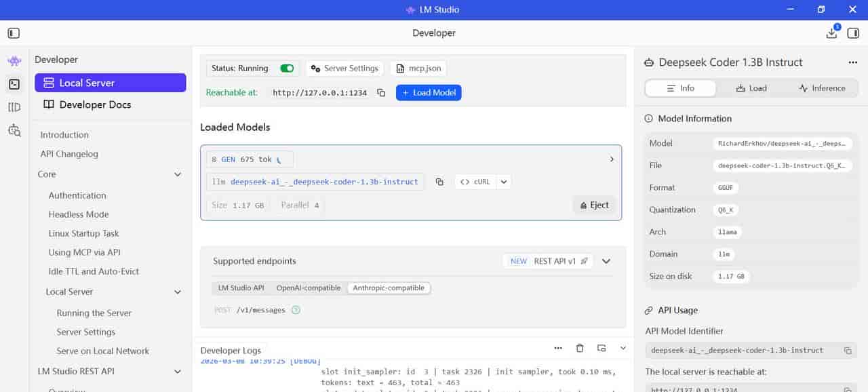868x392 pixels.
Task: Collapse the LM Studio REST API section
Action: (178, 372)
